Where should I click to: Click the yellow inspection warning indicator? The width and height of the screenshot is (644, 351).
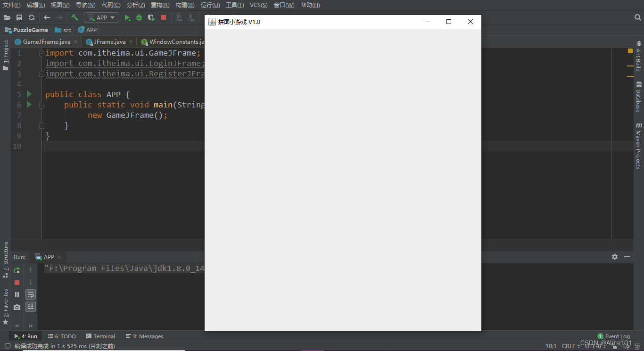point(630,51)
